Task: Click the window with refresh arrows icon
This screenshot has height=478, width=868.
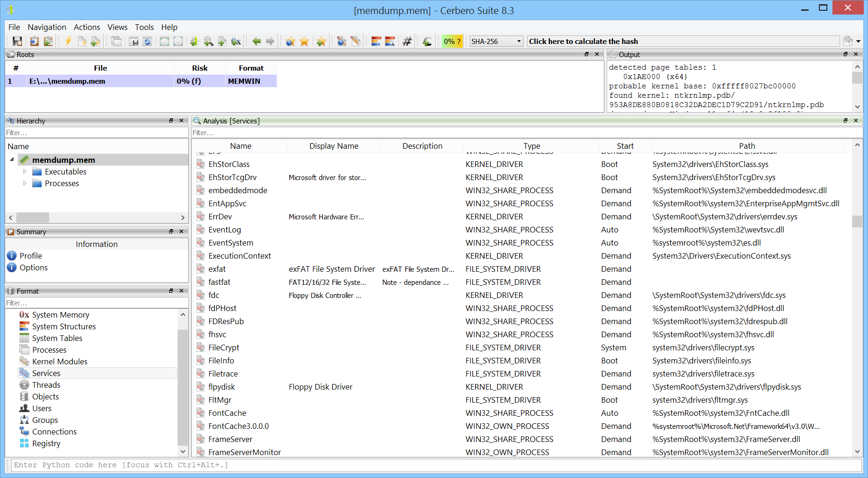Action: 147,41
